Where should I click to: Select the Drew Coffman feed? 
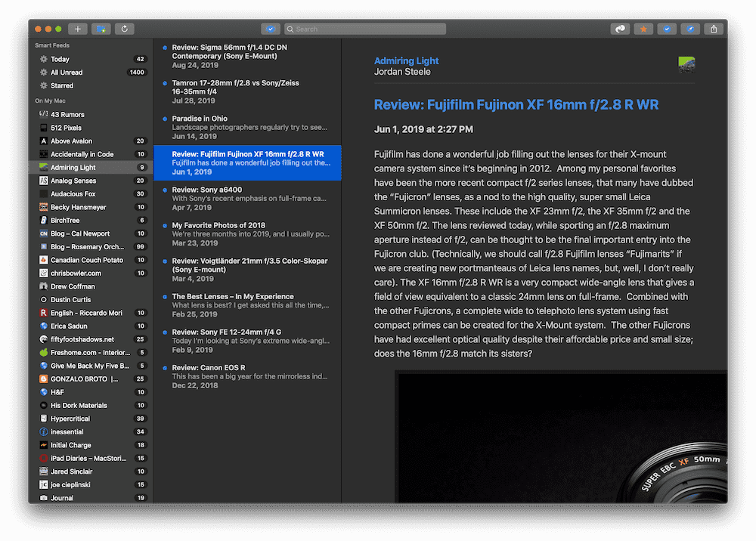(91, 286)
